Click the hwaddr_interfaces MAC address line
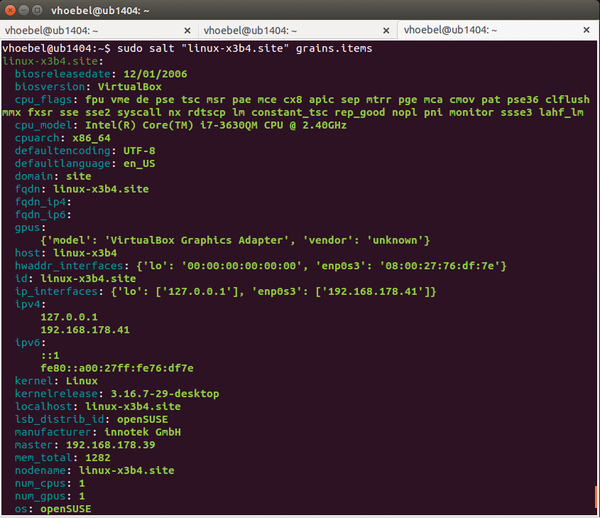 [x=261, y=266]
